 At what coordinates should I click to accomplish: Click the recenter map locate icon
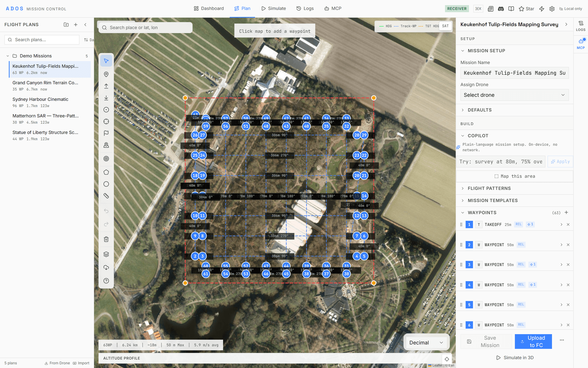[x=447, y=359]
